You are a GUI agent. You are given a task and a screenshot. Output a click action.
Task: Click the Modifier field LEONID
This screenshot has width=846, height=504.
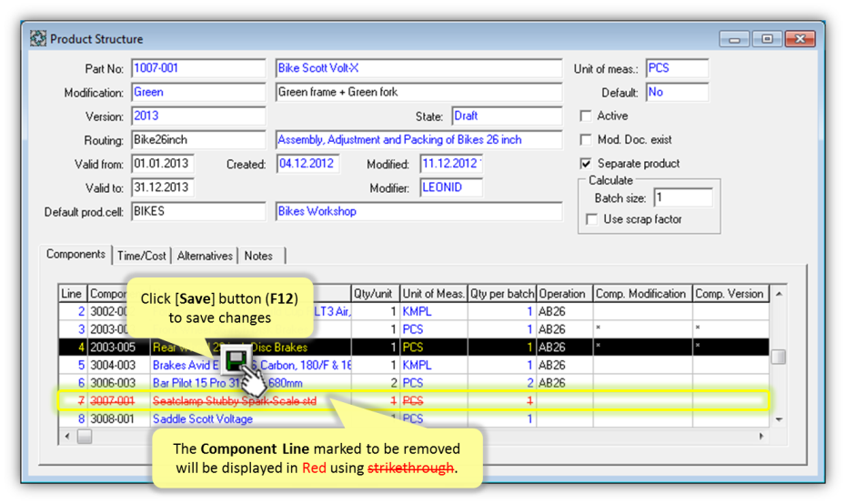pyautogui.click(x=451, y=187)
